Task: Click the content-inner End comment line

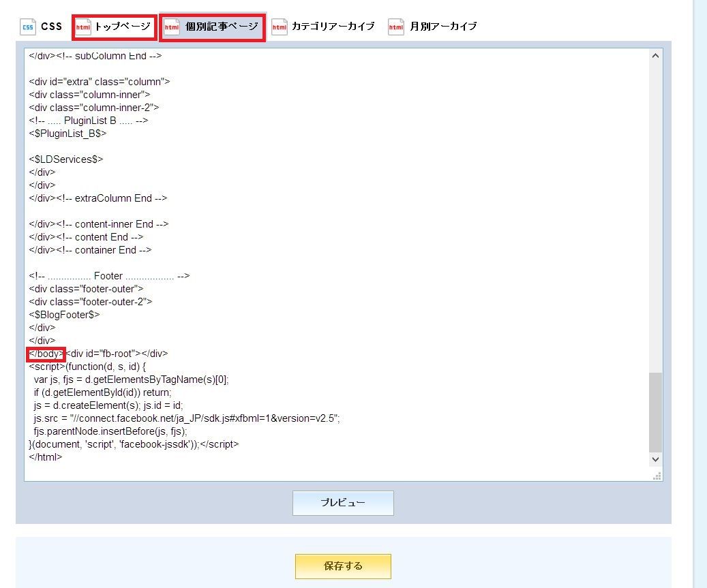Action: pos(99,224)
